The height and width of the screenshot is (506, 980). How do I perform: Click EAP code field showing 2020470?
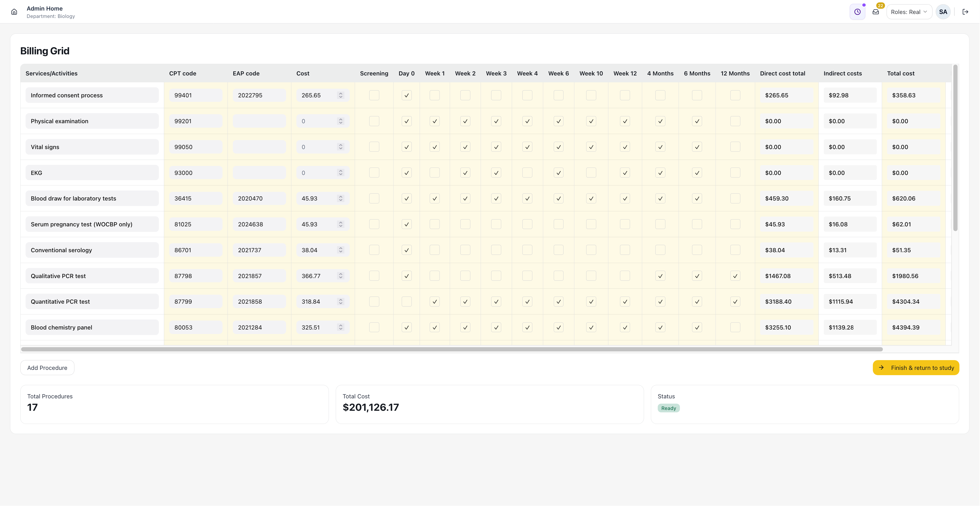pyautogui.click(x=259, y=198)
